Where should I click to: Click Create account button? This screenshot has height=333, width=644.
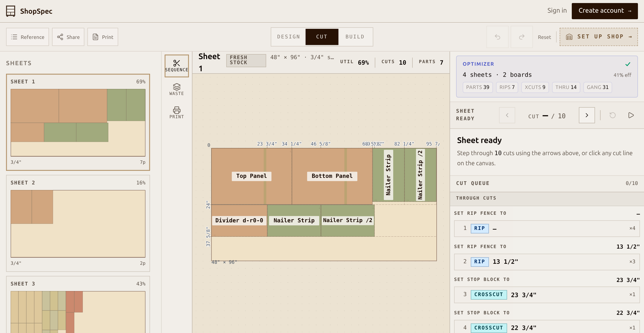click(x=605, y=11)
